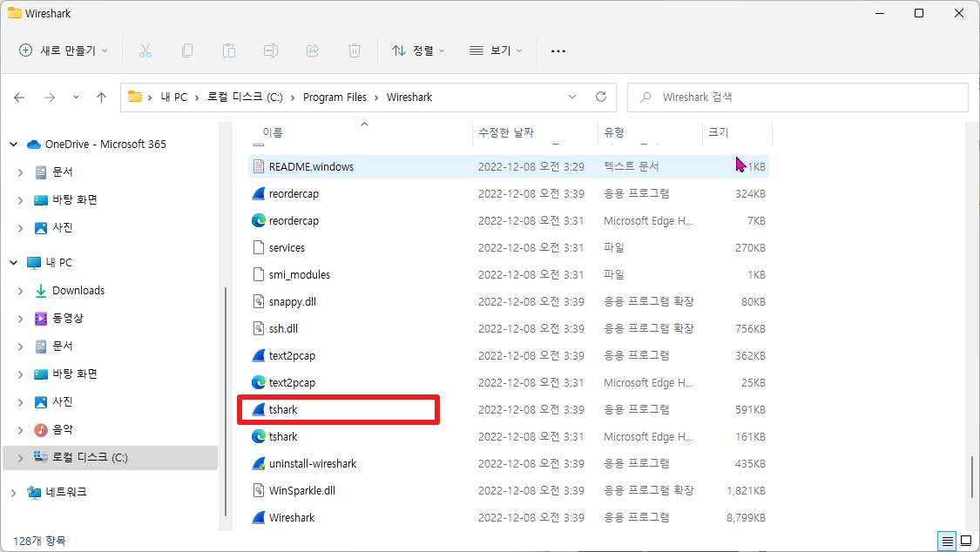Image resolution: width=980 pixels, height=552 pixels.
Task: Click OneDrive - Microsoft 365 in sidebar
Action: (105, 145)
